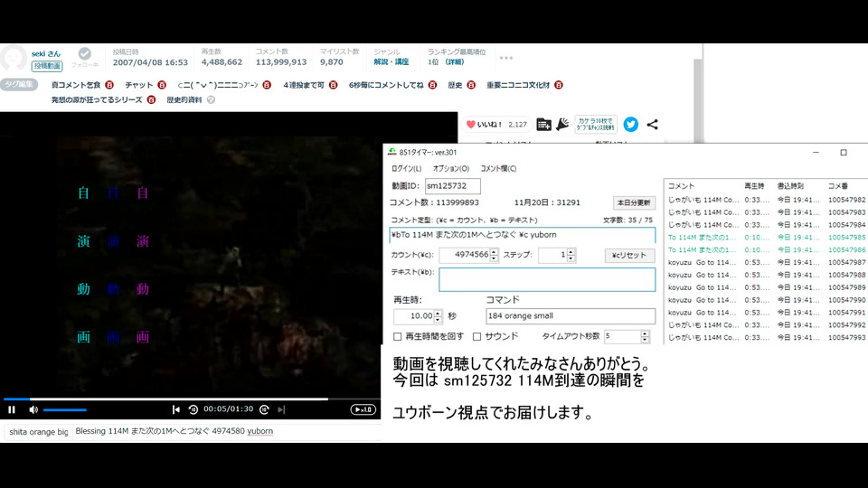Increase the タイムアウト秒数 value with up arrow

coord(645,333)
